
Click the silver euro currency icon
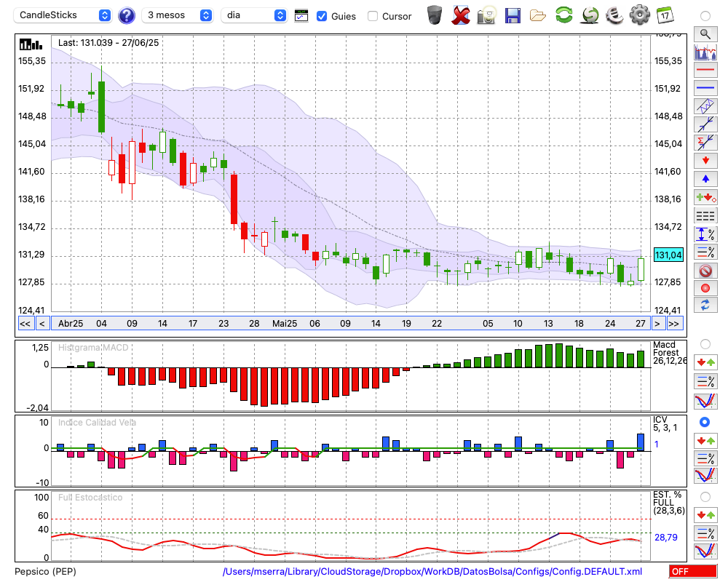pos(614,15)
